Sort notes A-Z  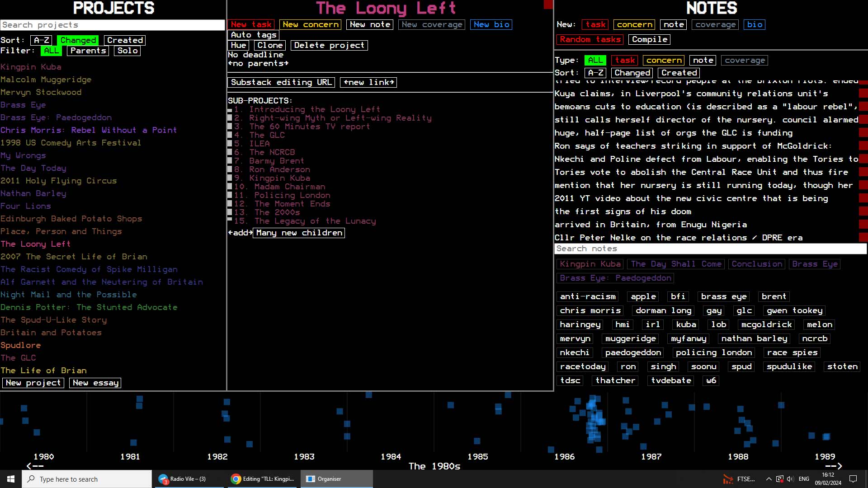point(595,73)
